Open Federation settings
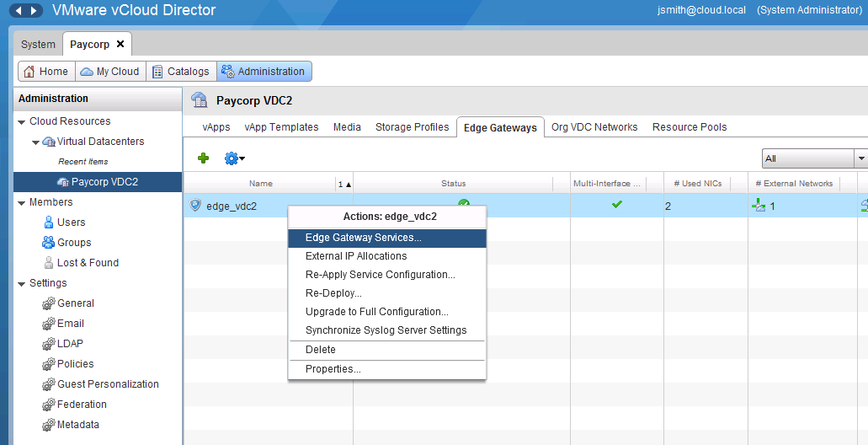868x445 pixels. [82, 405]
